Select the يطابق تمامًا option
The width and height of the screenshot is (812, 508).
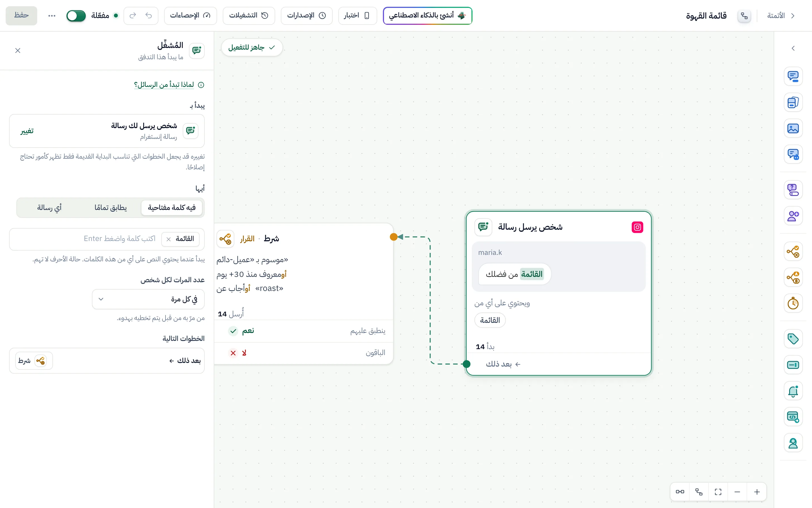111,208
